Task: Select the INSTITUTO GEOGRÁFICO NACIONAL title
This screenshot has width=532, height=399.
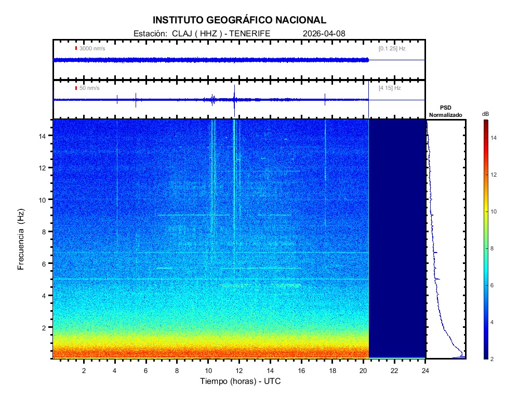Action: (x=240, y=20)
